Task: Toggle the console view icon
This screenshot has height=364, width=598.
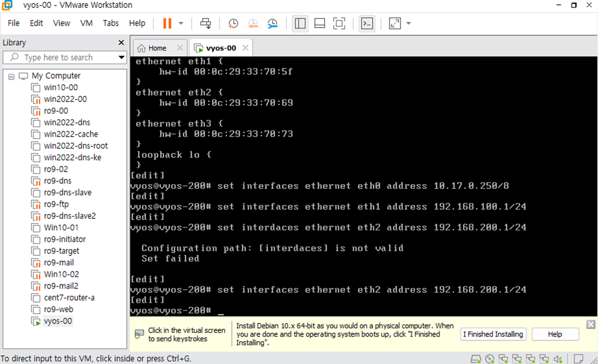Action: click(367, 23)
